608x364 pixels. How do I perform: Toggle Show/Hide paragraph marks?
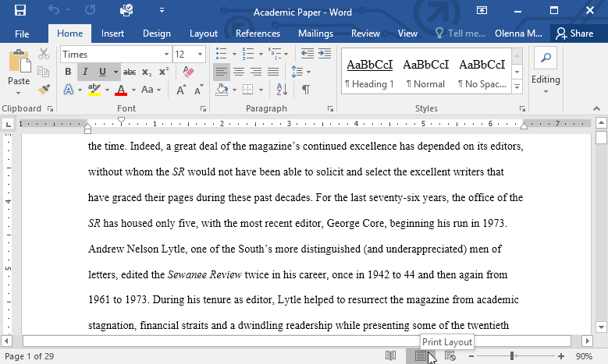point(305,90)
